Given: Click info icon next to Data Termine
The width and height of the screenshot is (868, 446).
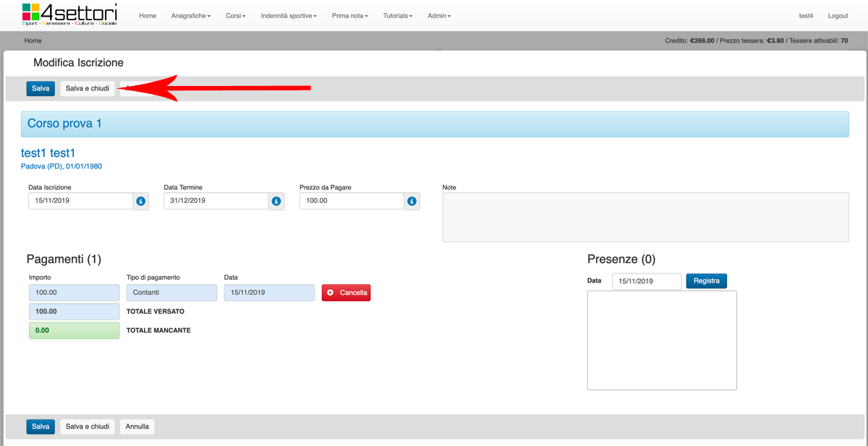Looking at the screenshot, I should pyautogui.click(x=276, y=201).
